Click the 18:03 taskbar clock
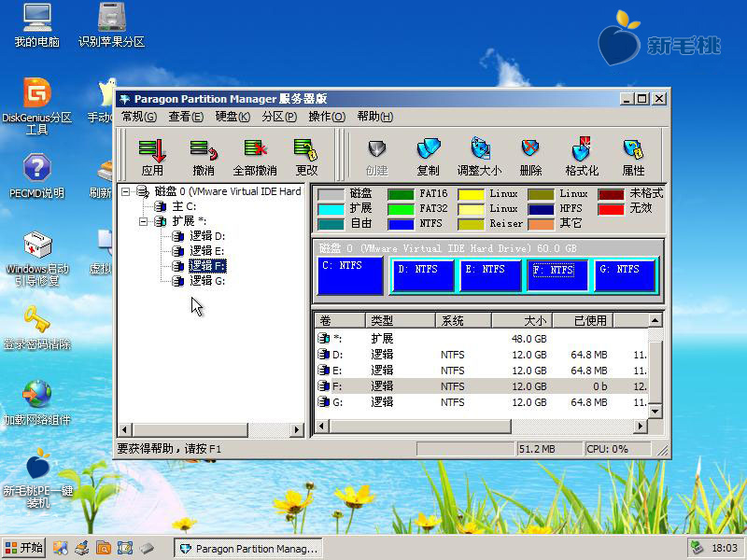This screenshot has height=560, width=747. tap(725, 548)
